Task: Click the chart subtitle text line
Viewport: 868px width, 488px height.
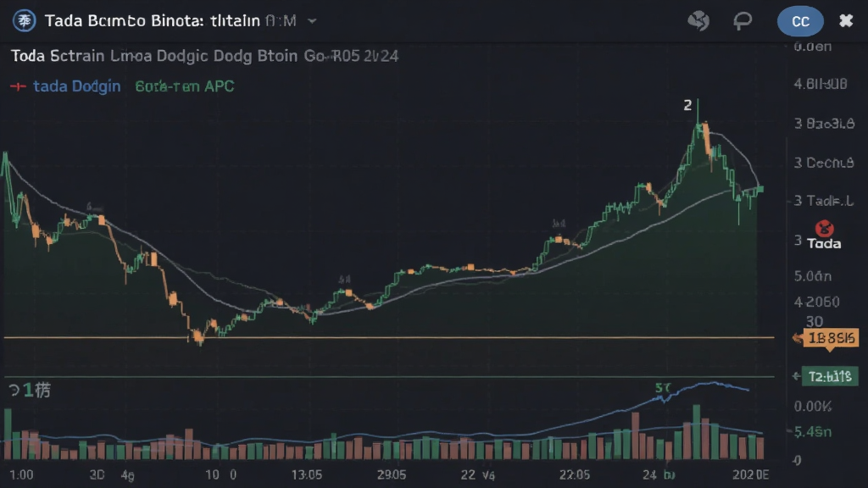Action: [x=204, y=56]
